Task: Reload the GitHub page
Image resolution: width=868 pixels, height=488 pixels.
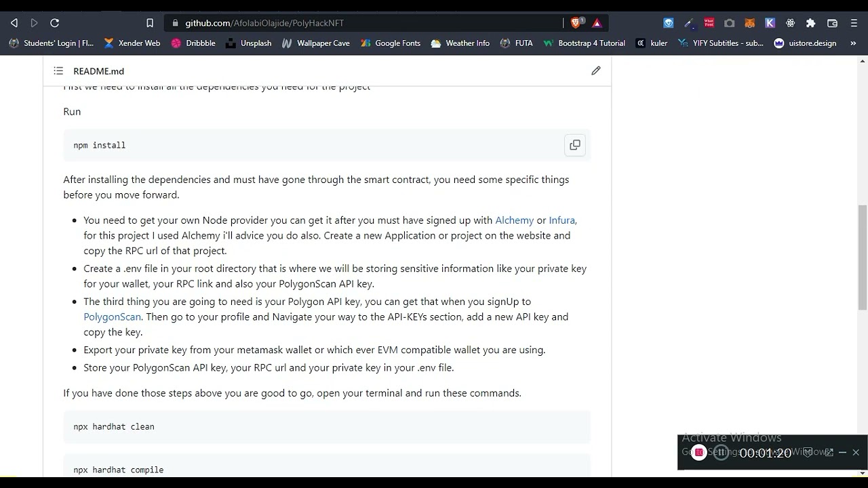Action: click(x=55, y=22)
